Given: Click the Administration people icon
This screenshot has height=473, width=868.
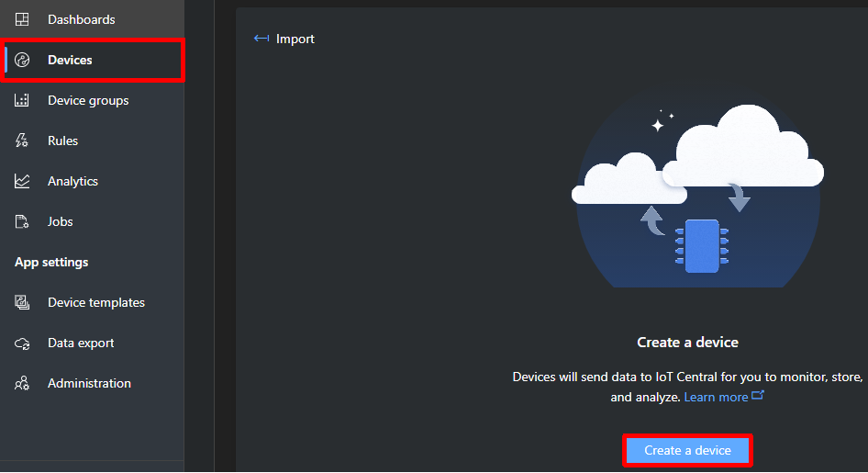Looking at the screenshot, I should (x=22, y=383).
